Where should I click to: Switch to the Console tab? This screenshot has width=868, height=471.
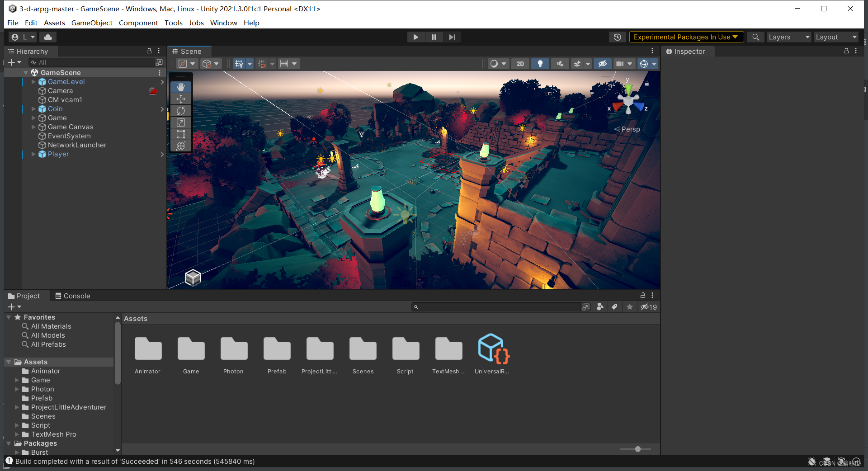[x=76, y=296]
